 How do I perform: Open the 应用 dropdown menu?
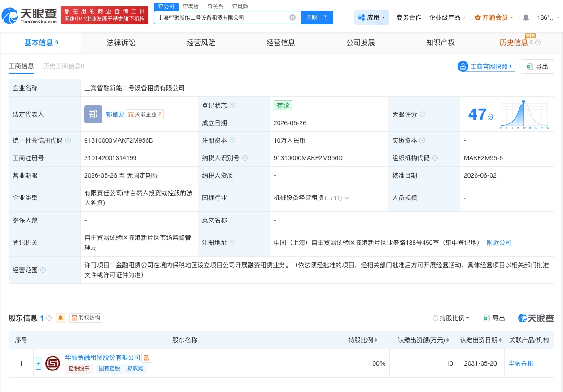coord(371,17)
